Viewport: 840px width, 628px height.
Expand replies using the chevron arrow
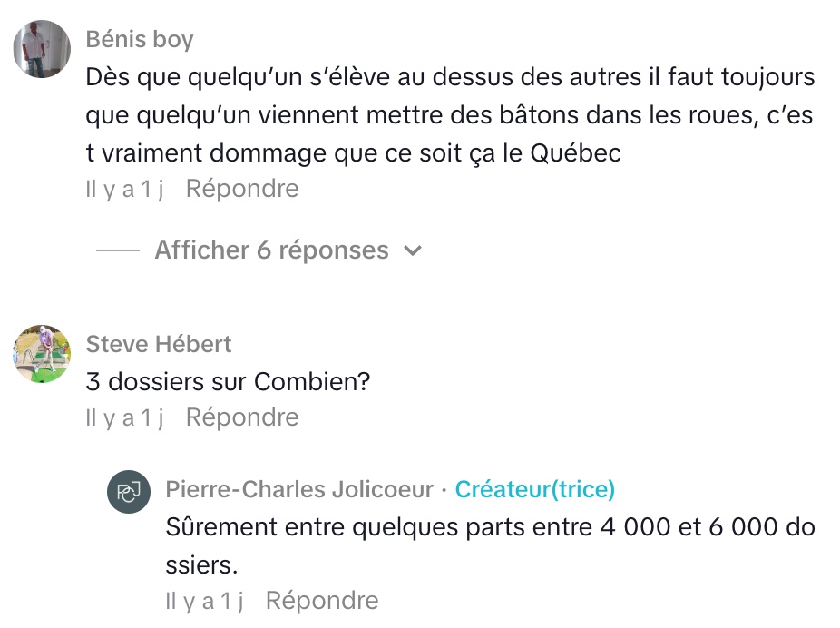413,251
